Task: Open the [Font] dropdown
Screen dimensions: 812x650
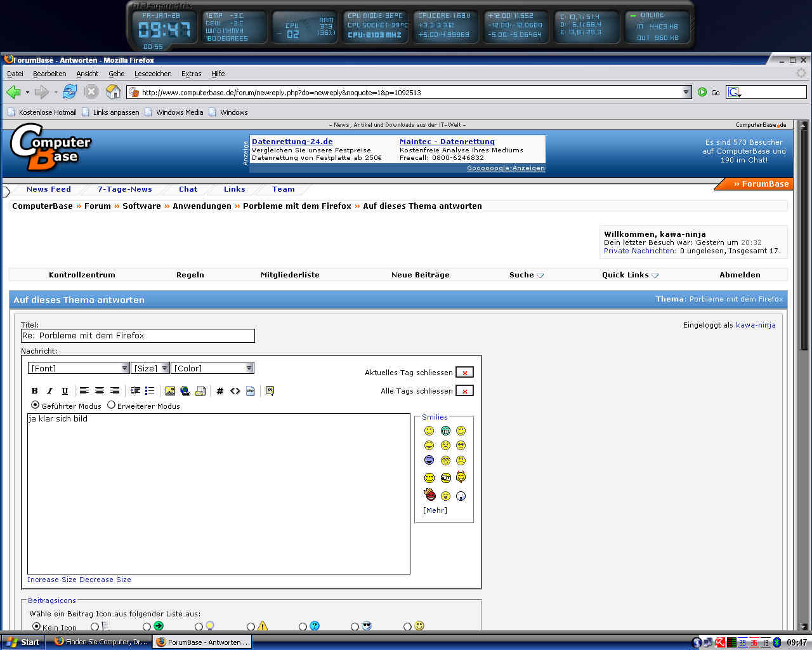Action: coord(79,368)
